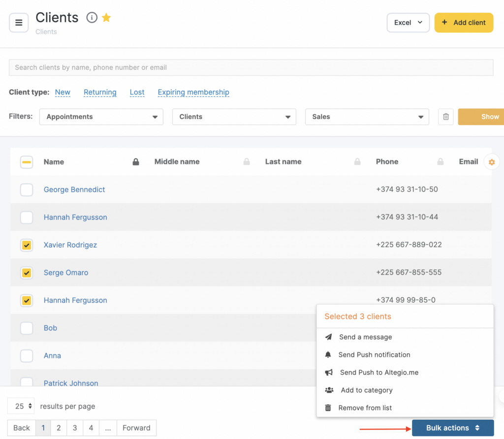Click the client search input field
The width and height of the screenshot is (504, 439).
(x=251, y=67)
